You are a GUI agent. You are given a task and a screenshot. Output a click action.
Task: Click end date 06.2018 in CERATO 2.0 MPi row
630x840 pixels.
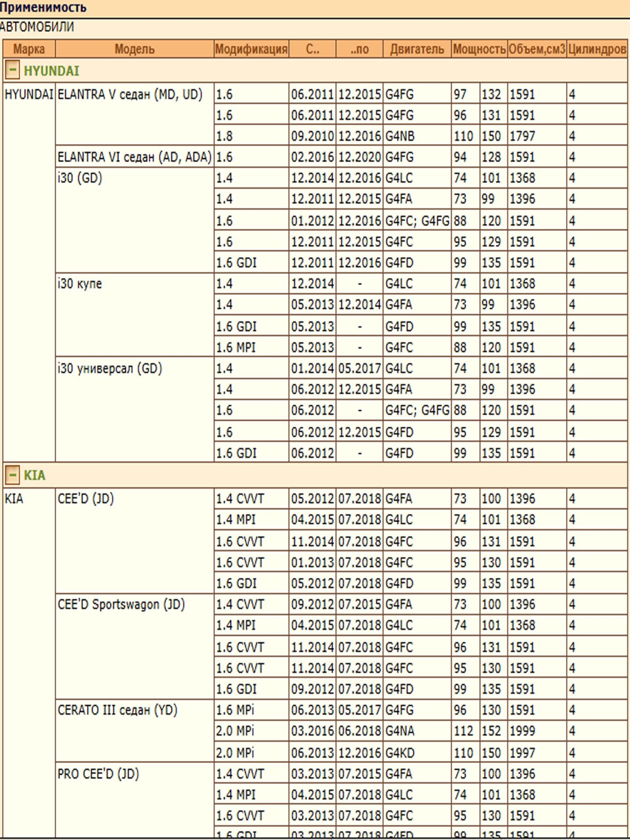pyautogui.click(x=359, y=731)
